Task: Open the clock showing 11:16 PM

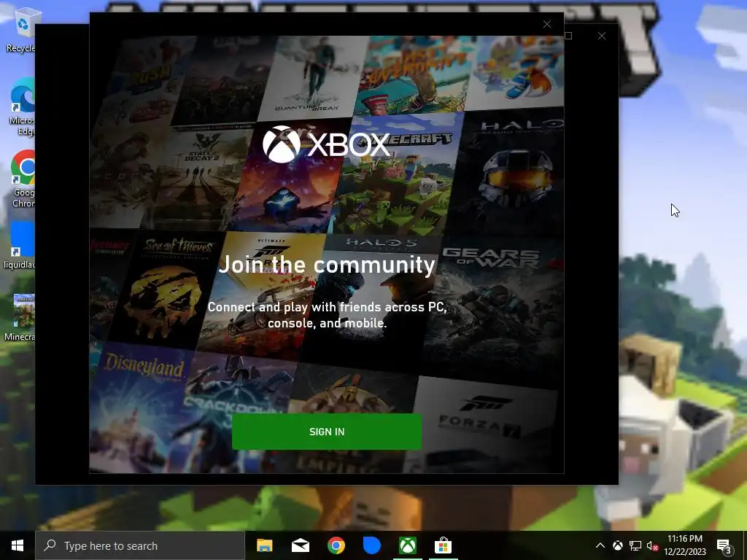Action: coord(684,545)
